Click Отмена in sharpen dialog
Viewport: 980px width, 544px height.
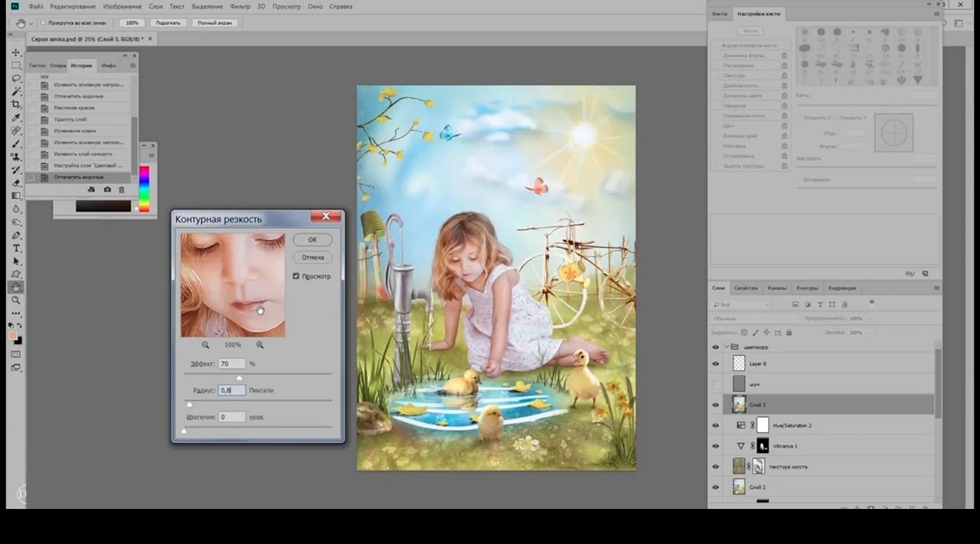click(x=312, y=257)
